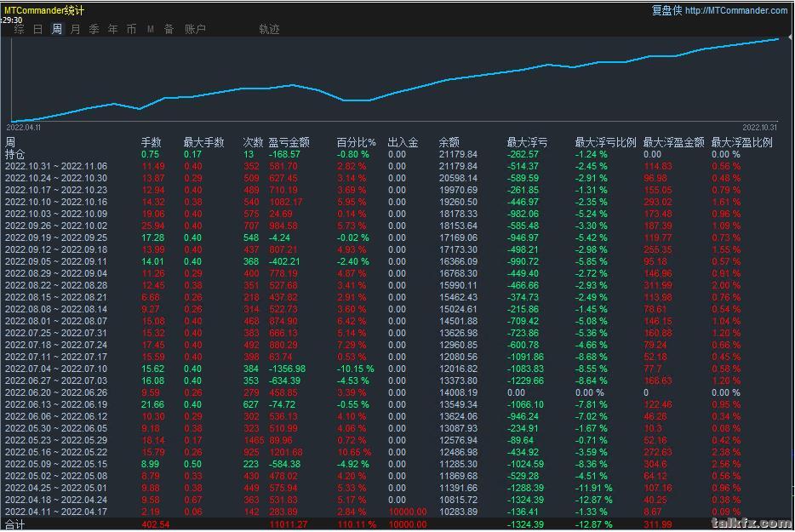This screenshot has width=795, height=532.
Task: Click the chart start date 2022.04.11
Action: pyautogui.click(x=24, y=128)
